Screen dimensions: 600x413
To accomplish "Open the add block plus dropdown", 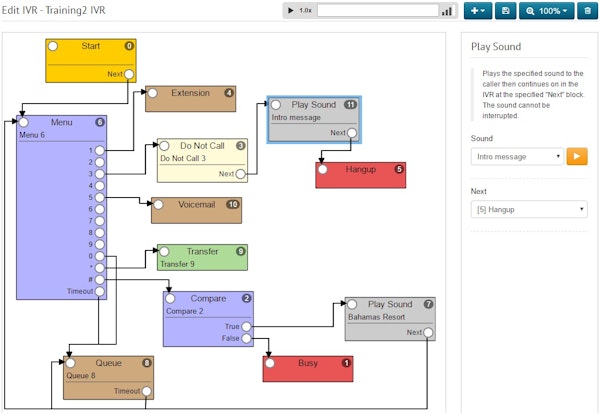I will (477, 11).
